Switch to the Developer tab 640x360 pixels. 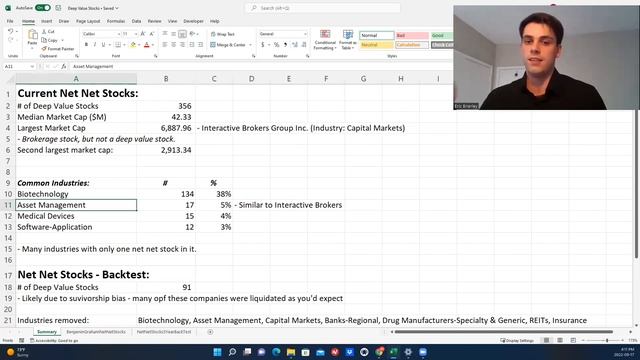click(x=193, y=21)
